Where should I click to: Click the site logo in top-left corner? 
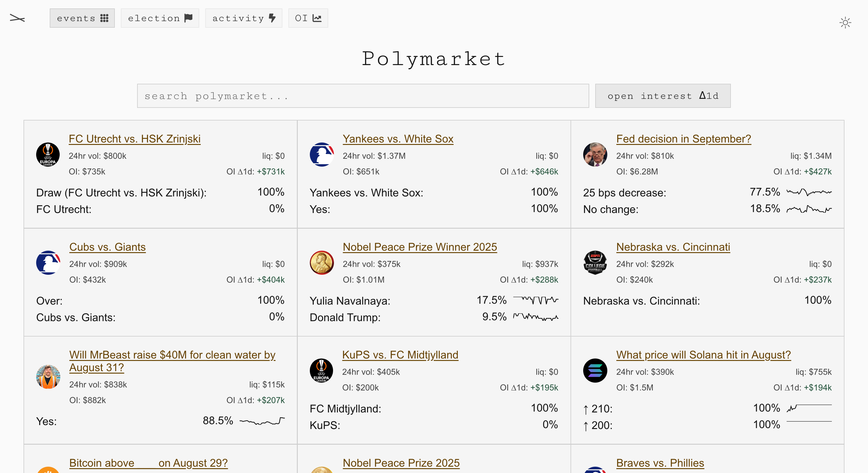coord(17,18)
